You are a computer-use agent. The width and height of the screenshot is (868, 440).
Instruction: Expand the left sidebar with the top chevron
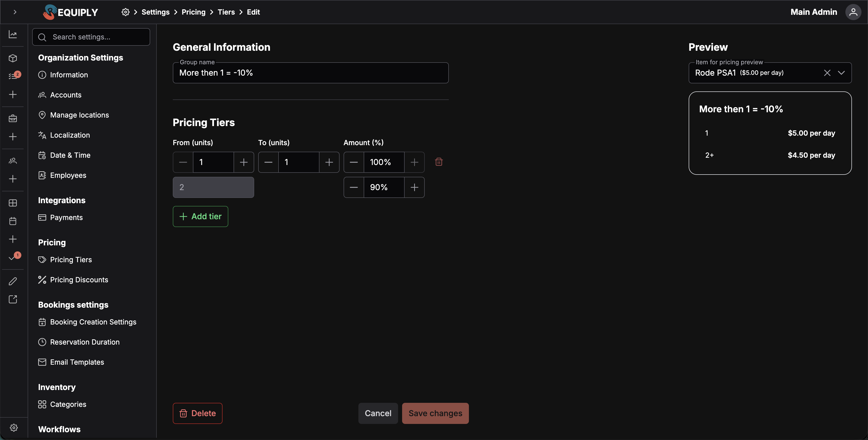[15, 12]
